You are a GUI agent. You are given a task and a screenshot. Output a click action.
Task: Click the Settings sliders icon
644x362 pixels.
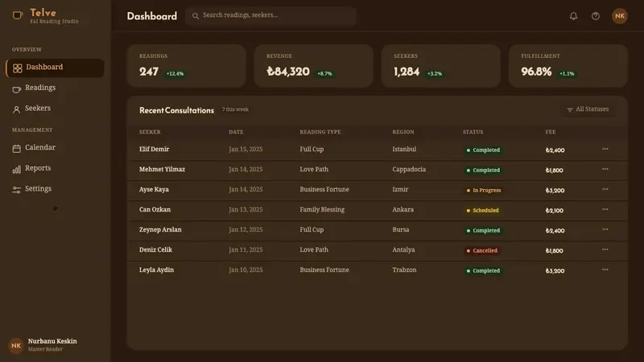pyautogui.click(x=16, y=190)
